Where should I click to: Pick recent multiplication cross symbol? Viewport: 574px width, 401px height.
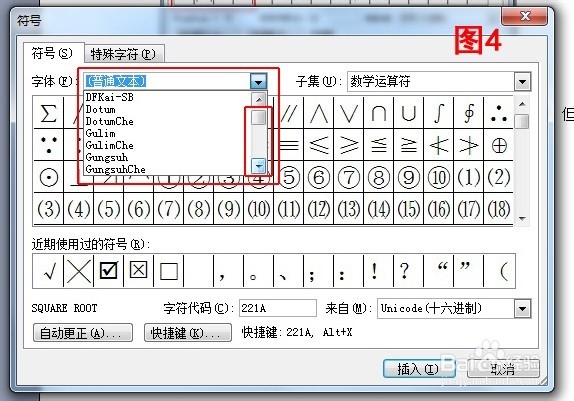[x=78, y=271]
